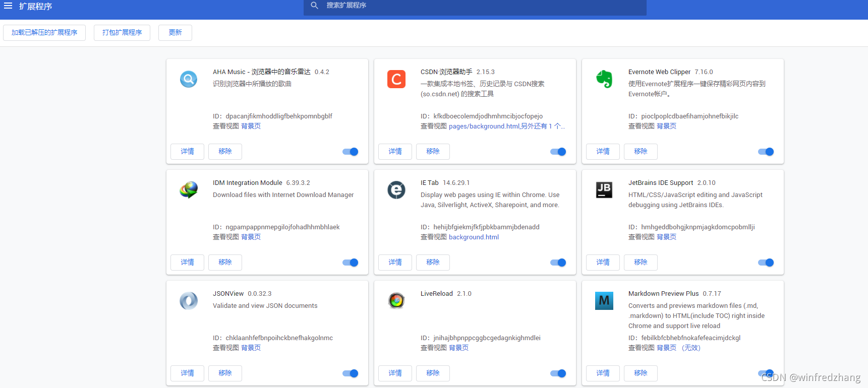Click the search magnifier icon
The image size is (868, 388).
[x=315, y=6]
